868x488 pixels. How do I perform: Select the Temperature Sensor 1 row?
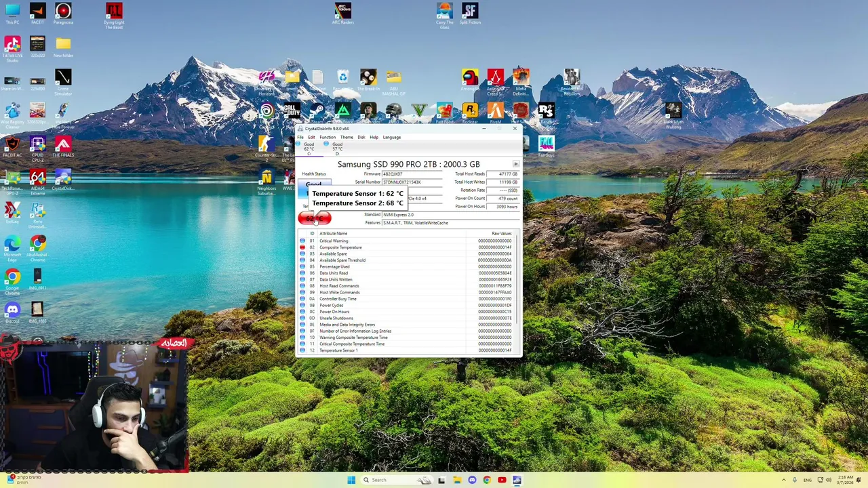point(406,350)
